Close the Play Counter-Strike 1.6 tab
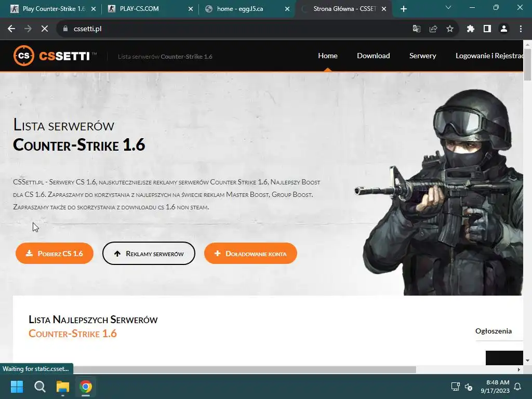Image resolution: width=532 pixels, height=399 pixels. 94,9
